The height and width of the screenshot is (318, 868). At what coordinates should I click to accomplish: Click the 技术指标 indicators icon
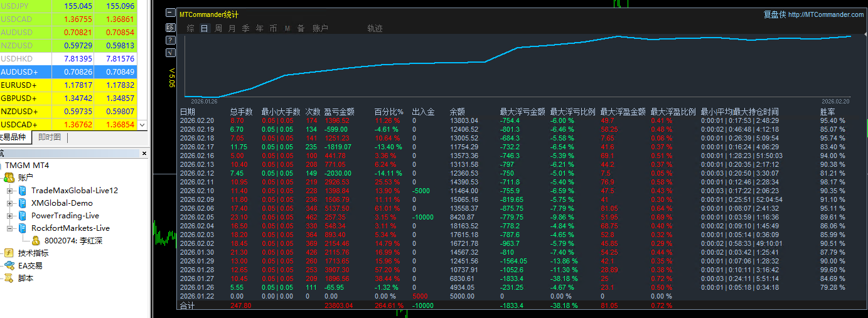click(x=9, y=253)
